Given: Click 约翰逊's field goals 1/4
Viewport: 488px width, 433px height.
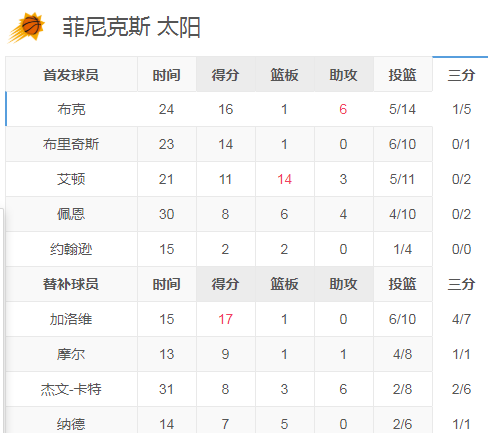Looking at the screenshot, I should [402, 249].
